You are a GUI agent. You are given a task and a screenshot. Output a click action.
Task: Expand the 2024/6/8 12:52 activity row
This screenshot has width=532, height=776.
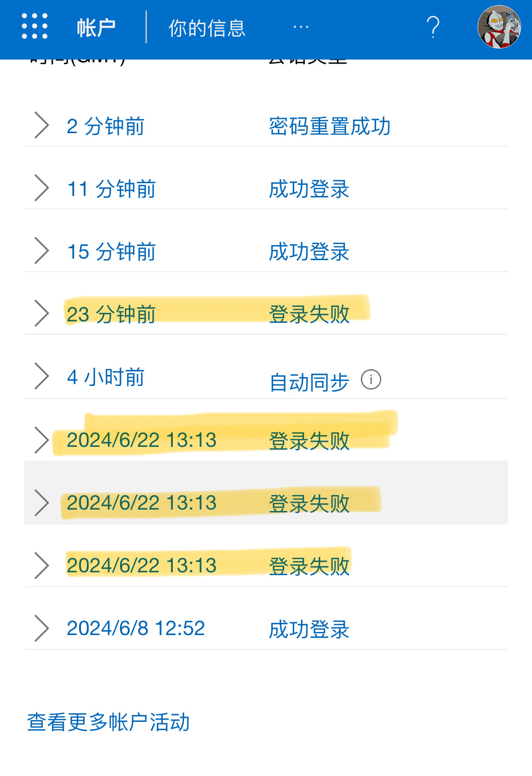(x=42, y=628)
